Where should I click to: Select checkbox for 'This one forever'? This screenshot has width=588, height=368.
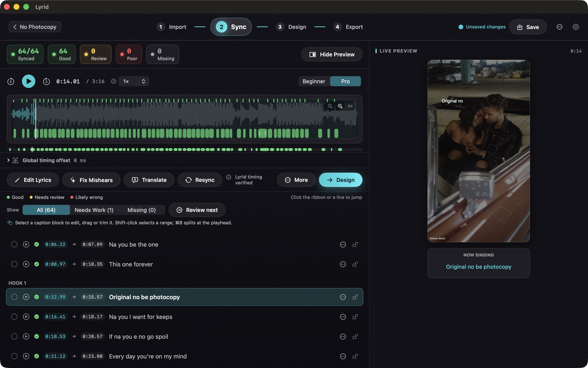(x=14, y=264)
